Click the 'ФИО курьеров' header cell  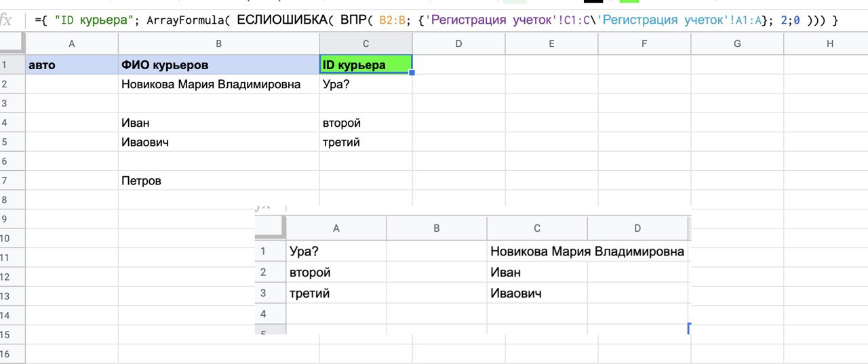click(x=219, y=65)
